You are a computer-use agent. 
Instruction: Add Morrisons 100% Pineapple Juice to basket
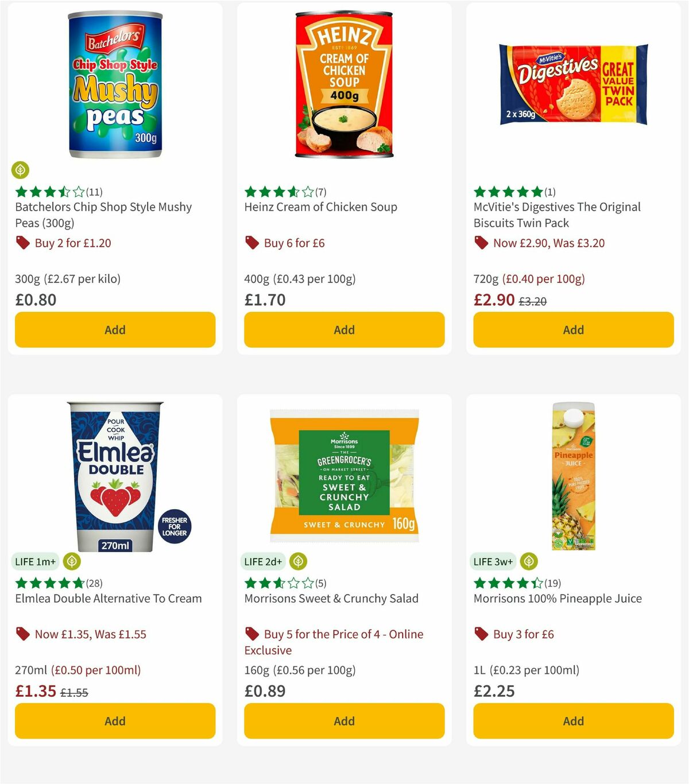[x=573, y=721]
